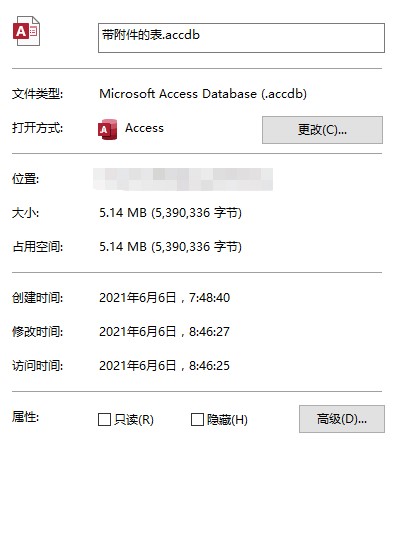This screenshot has height=533, width=397.
Task: Click the 打开方式 label
Action: click(x=37, y=128)
